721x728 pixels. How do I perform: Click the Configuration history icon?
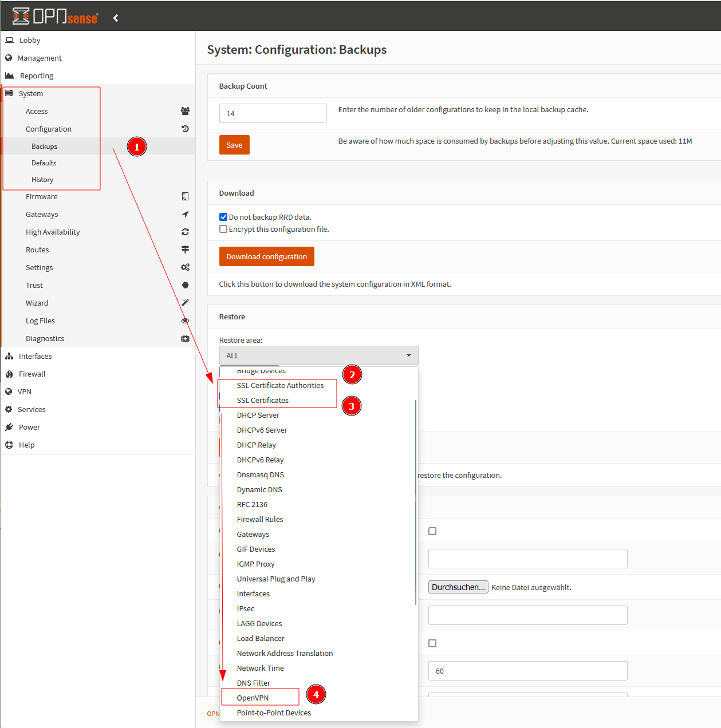pyautogui.click(x=185, y=129)
